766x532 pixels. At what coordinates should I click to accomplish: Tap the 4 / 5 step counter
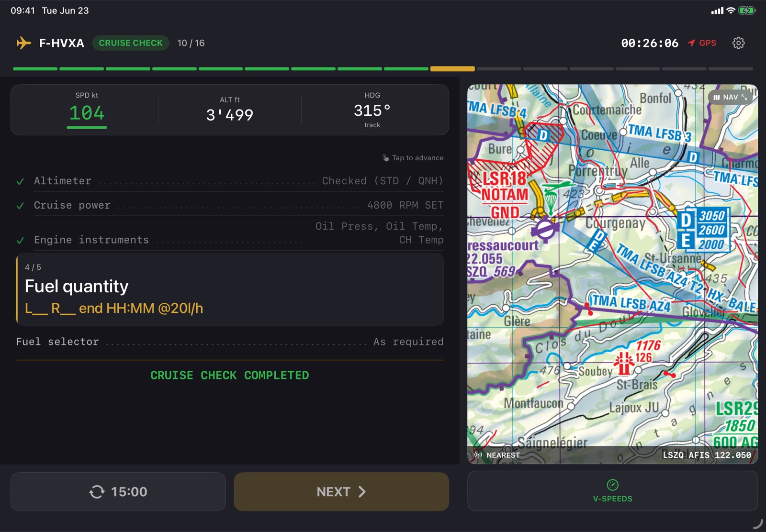[x=33, y=267]
